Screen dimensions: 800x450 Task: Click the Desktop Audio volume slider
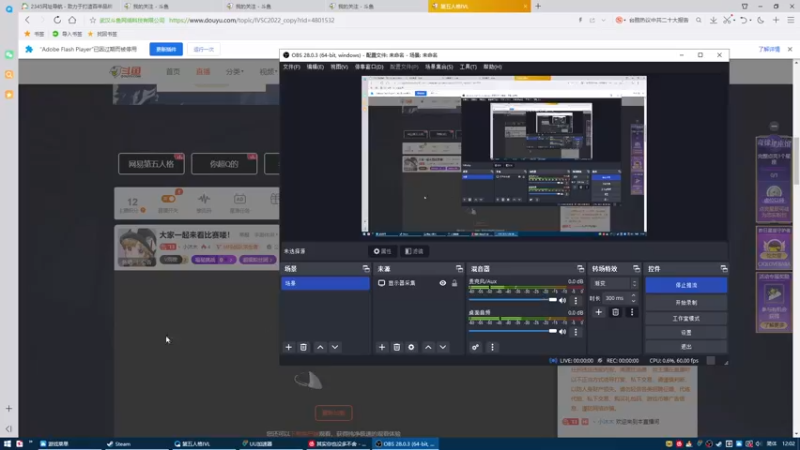512,331
